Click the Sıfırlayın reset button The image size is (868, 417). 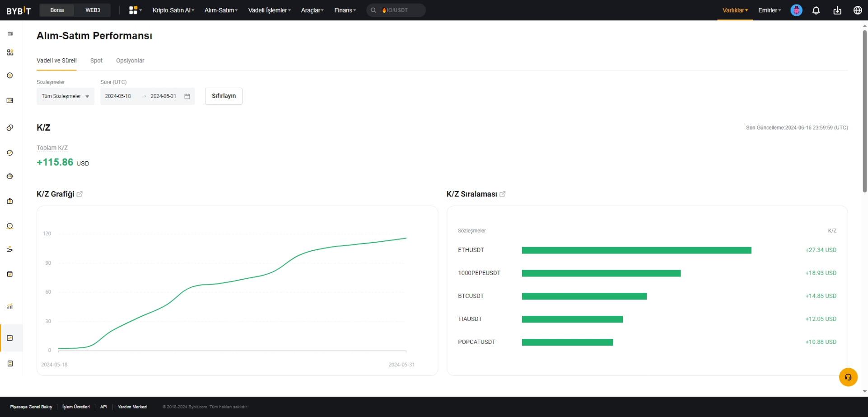tap(224, 96)
